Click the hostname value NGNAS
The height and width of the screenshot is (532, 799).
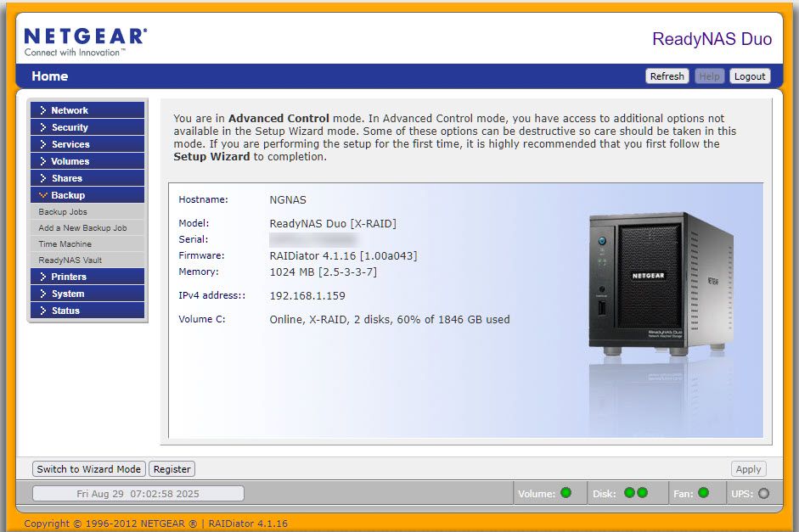[x=288, y=200]
